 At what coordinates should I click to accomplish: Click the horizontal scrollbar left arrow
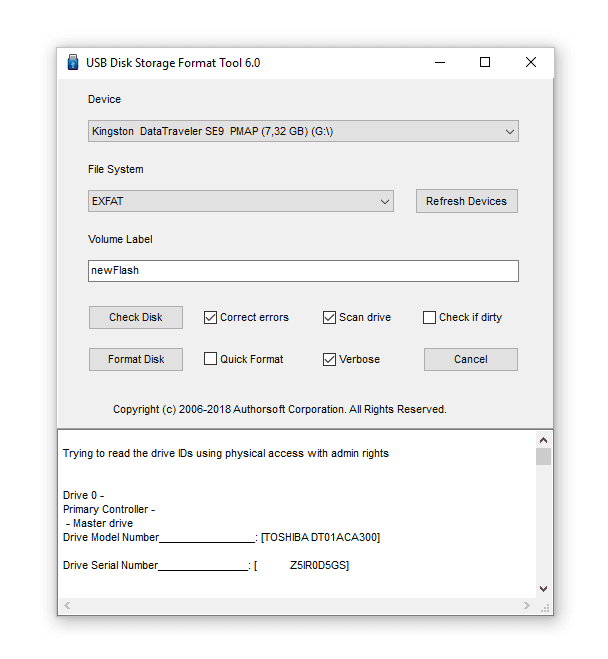[67, 605]
